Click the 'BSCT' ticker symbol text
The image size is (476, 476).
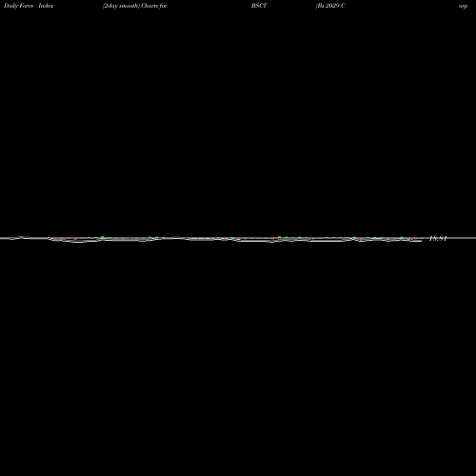259,6
